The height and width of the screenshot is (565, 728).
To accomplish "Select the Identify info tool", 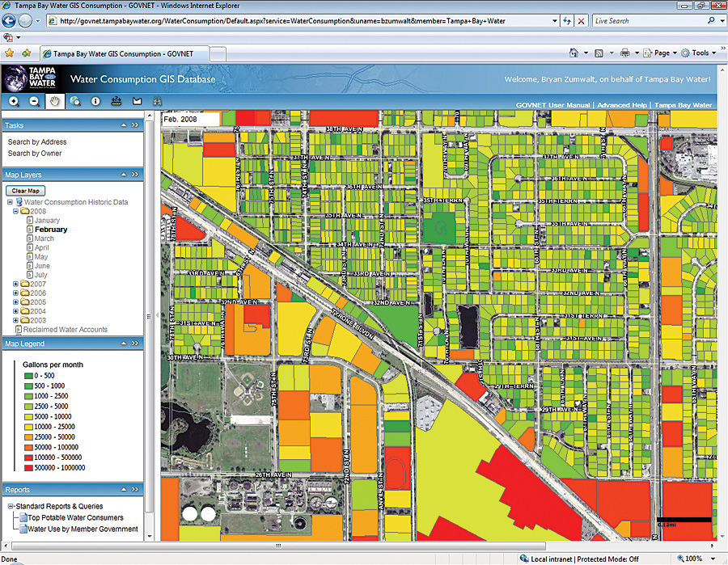I will (95, 101).
